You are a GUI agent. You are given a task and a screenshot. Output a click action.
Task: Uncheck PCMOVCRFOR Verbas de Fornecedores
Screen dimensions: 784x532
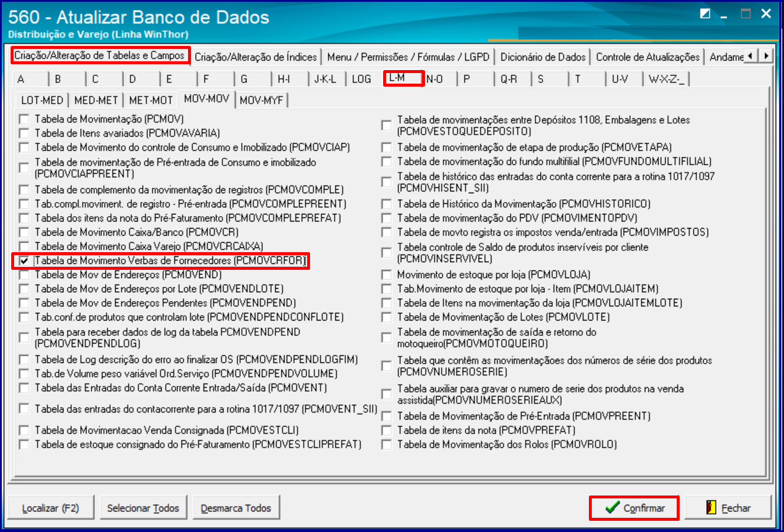(24, 260)
